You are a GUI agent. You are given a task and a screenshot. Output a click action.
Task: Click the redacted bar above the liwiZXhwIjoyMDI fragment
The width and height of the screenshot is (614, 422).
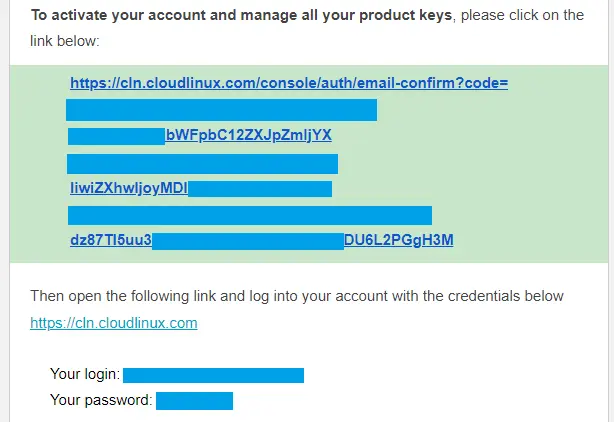coord(202,163)
